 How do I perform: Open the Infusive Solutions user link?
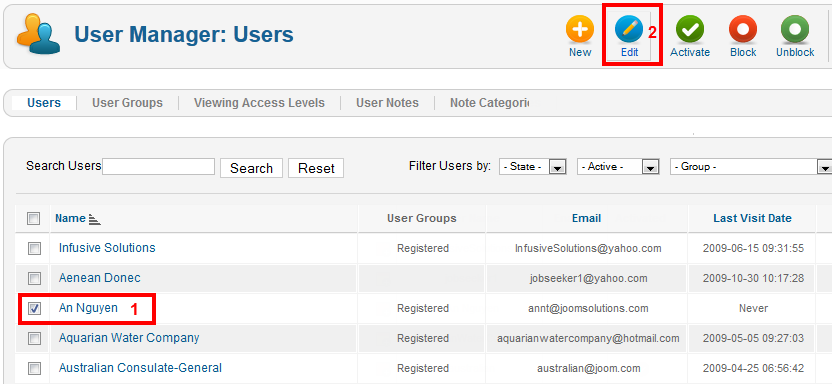107,248
